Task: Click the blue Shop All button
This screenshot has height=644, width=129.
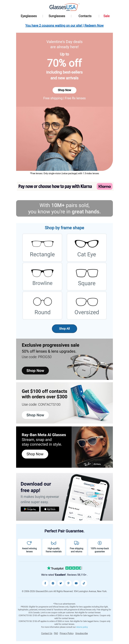Action: [64, 328]
